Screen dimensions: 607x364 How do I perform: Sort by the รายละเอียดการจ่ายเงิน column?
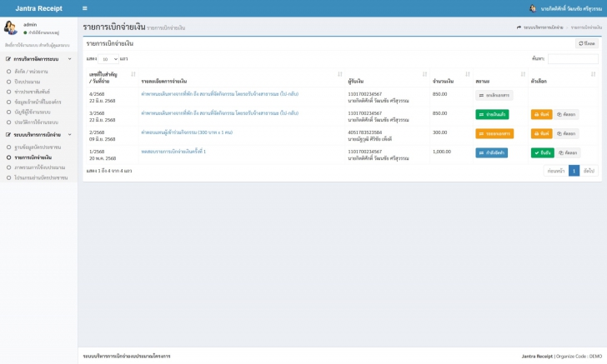coord(242,77)
